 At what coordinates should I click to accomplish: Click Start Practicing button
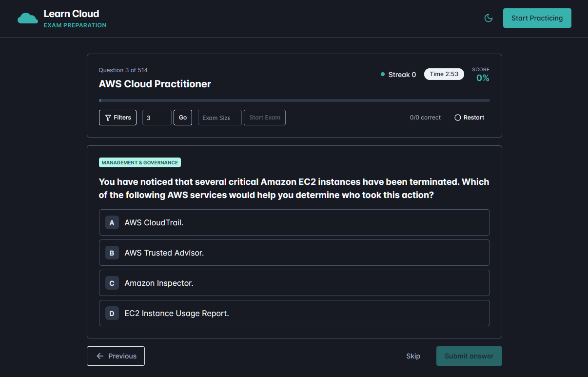click(x=537, y=18)
